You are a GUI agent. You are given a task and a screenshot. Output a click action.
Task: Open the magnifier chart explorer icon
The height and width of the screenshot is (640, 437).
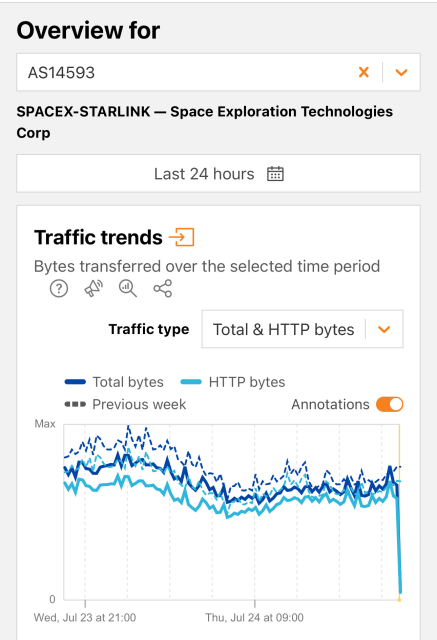[128, 289]
